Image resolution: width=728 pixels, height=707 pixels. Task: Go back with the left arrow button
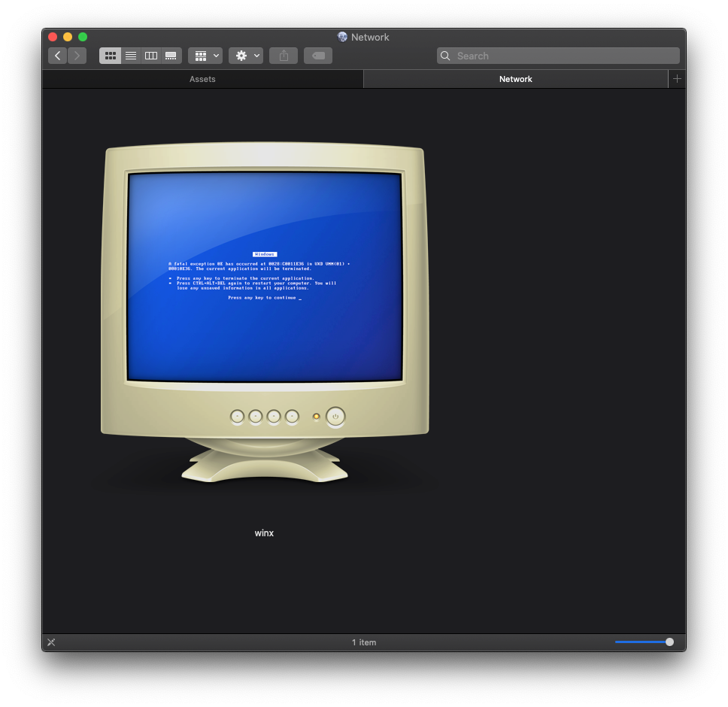pyautogui.click(x=58, y=56)
